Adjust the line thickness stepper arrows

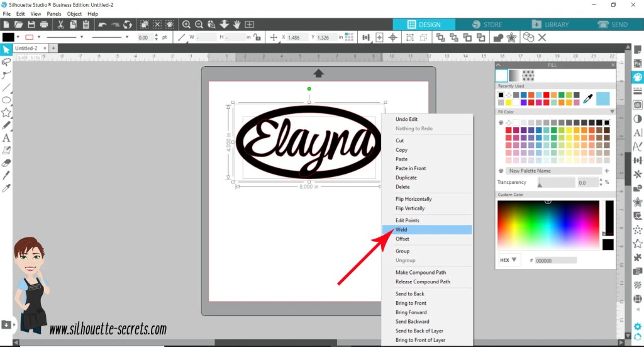[x=156, y=37]
